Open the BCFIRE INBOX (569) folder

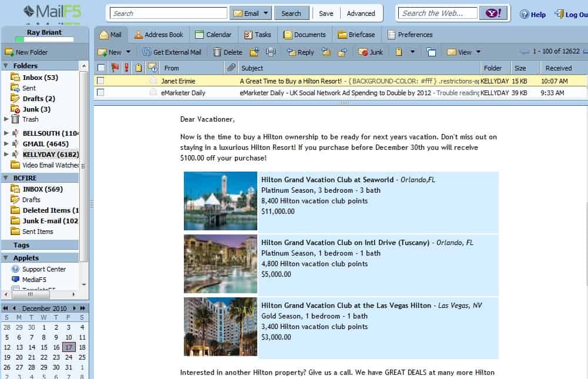[x=42, y=189]
